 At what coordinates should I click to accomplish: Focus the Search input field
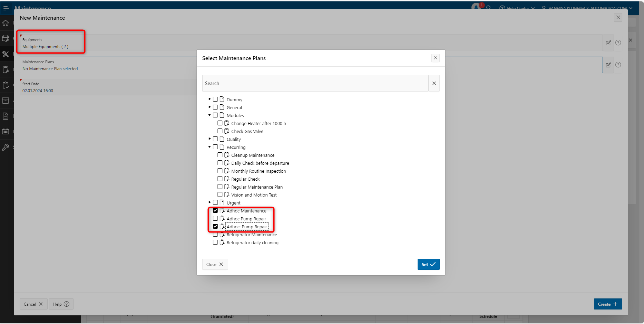coord(315,83)
